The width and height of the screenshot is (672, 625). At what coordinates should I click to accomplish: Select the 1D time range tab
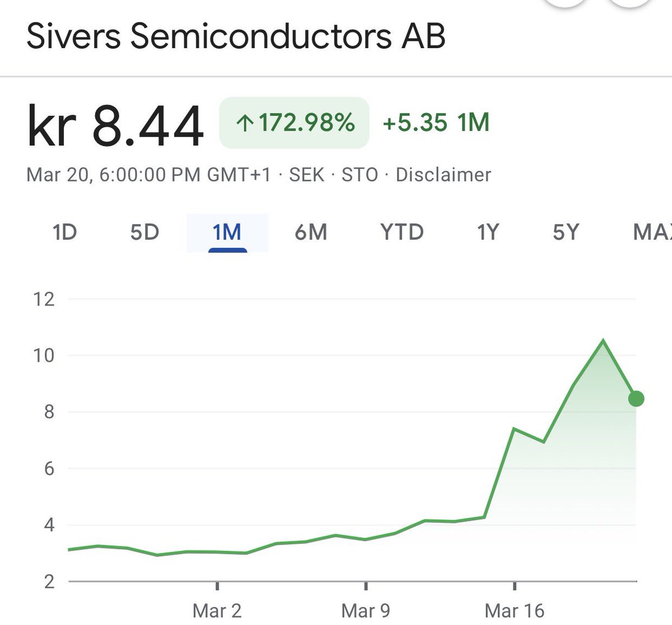(x=64, y=232)
